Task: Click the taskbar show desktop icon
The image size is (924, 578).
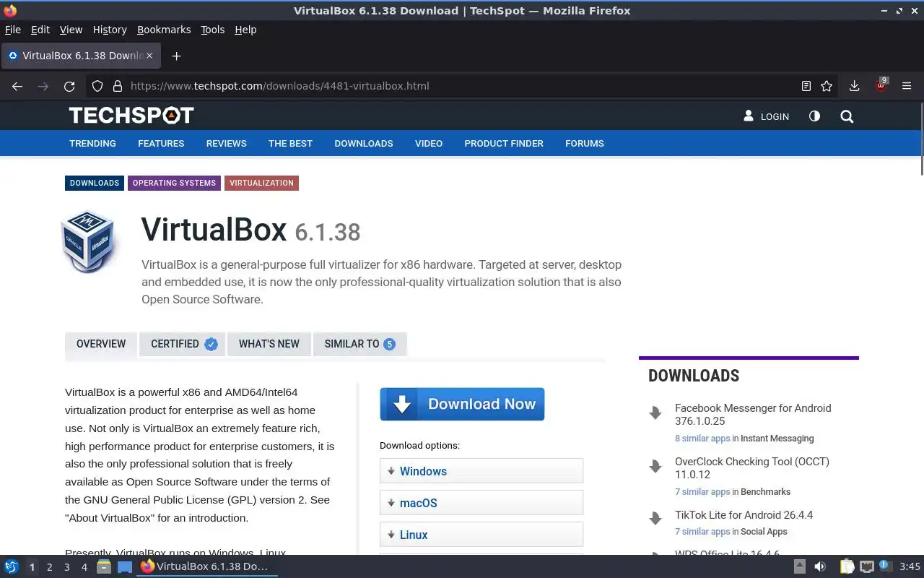Action: point(125,566)
